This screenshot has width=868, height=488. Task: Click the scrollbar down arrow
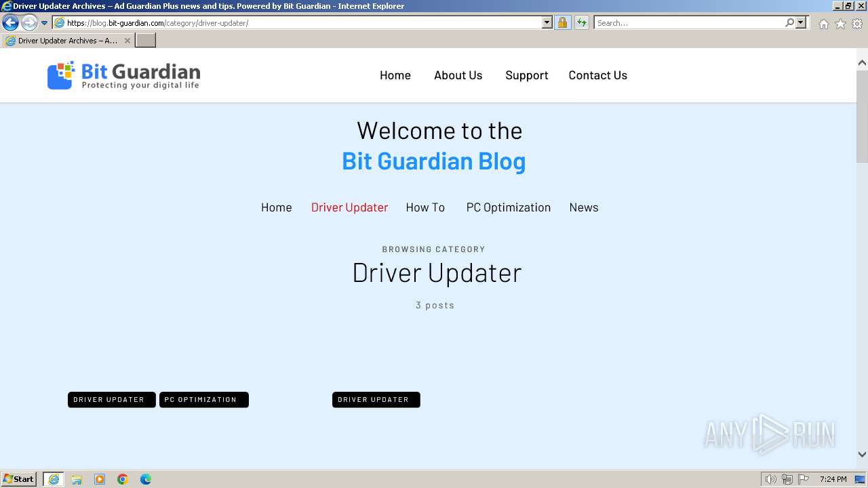coord(862,455)
